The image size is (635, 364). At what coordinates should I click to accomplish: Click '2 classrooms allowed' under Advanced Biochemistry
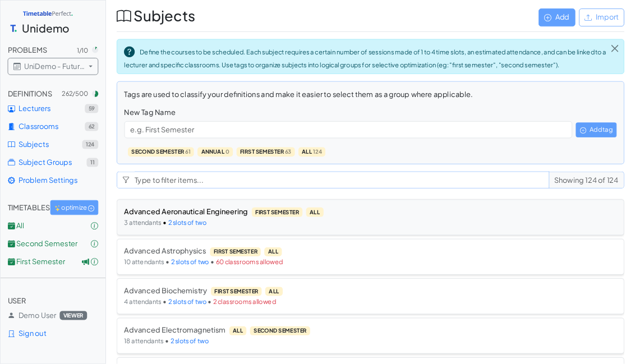245,302
